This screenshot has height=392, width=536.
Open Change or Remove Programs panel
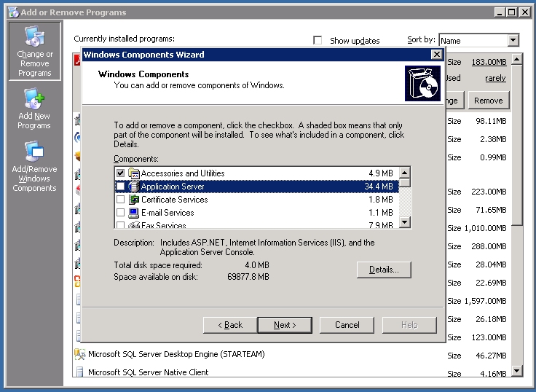[x=35, y=51]
